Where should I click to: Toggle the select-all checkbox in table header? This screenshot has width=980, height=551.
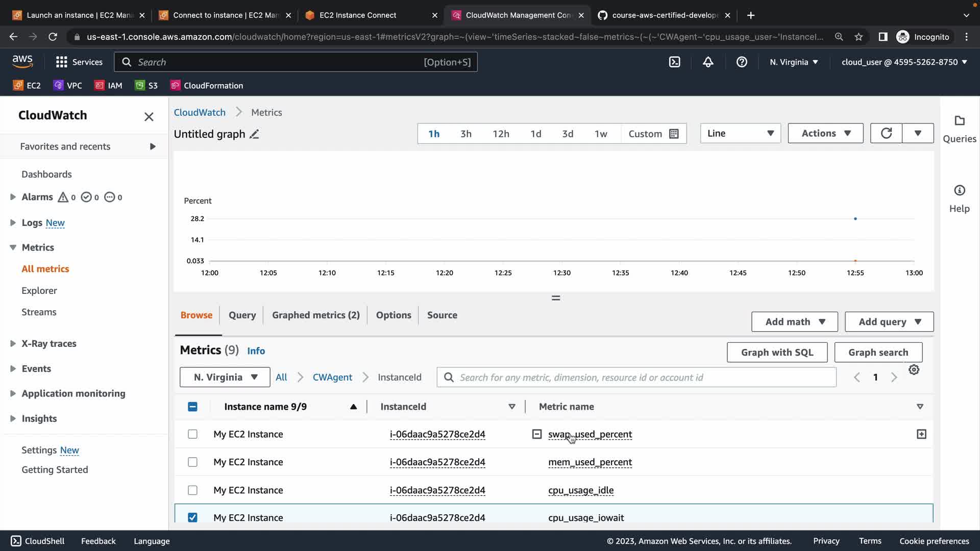[192, 407]
